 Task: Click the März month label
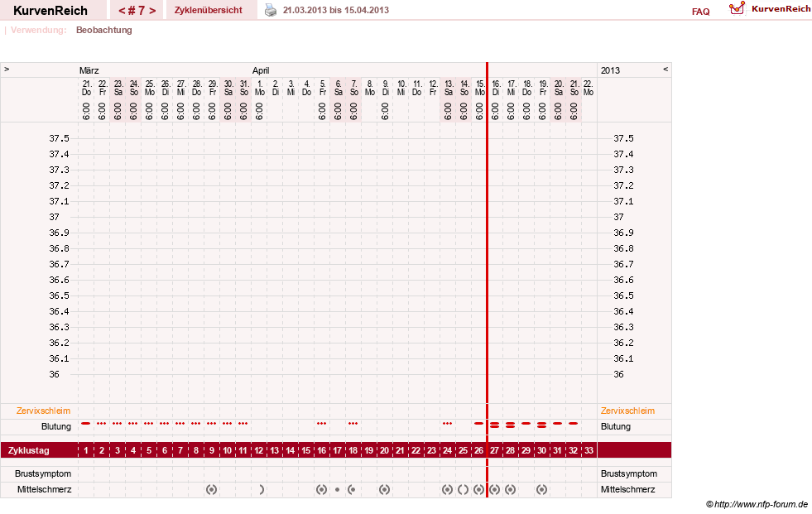tap(89, 70)
